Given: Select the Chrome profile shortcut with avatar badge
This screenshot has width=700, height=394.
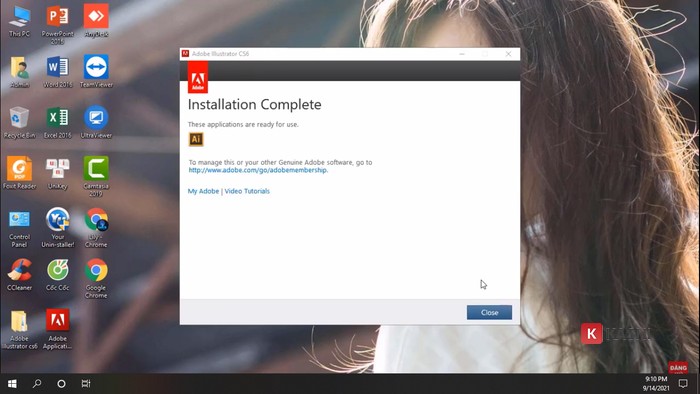Looking at the screenshot, I should point(96,228).
